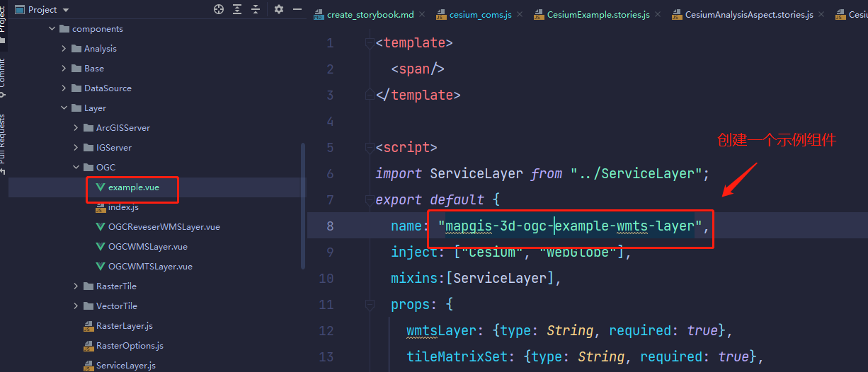Screen dimensions: 868x372
Task: Fold the props block at line 11
Action: 369,305
